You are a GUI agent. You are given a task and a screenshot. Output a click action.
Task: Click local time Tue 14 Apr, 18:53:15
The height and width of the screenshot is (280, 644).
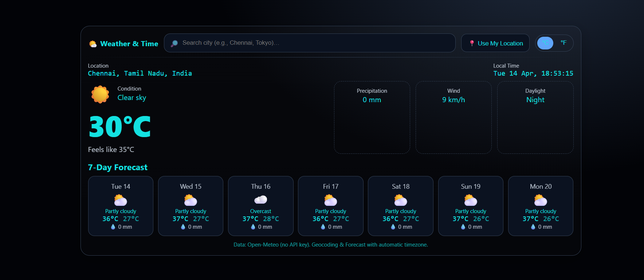pos(533,73)
